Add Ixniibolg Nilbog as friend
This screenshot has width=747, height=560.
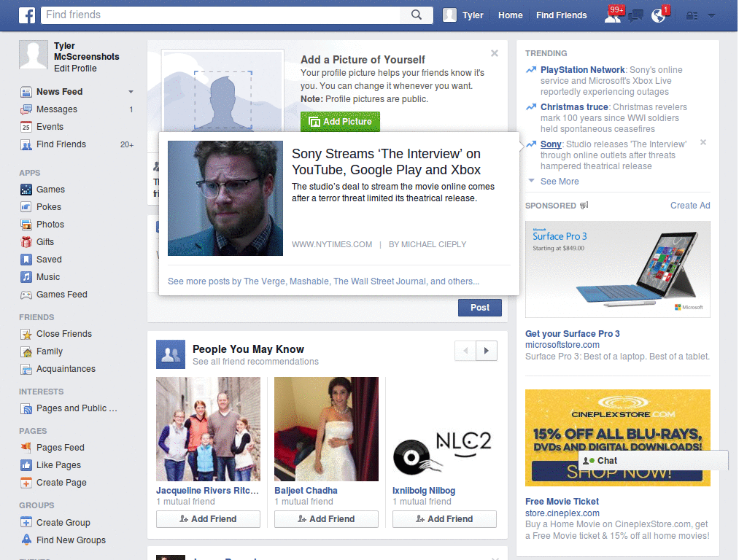click(444, 519)
